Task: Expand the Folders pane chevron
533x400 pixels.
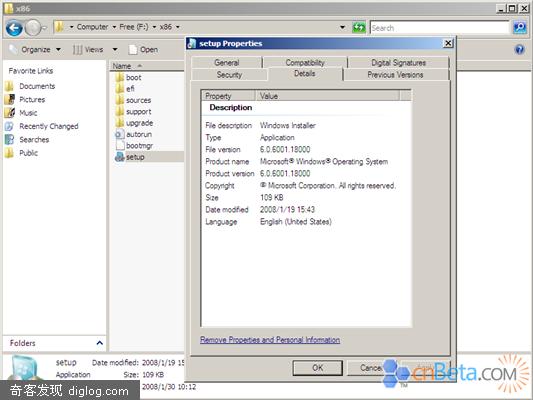Action: tap(100, 343)
